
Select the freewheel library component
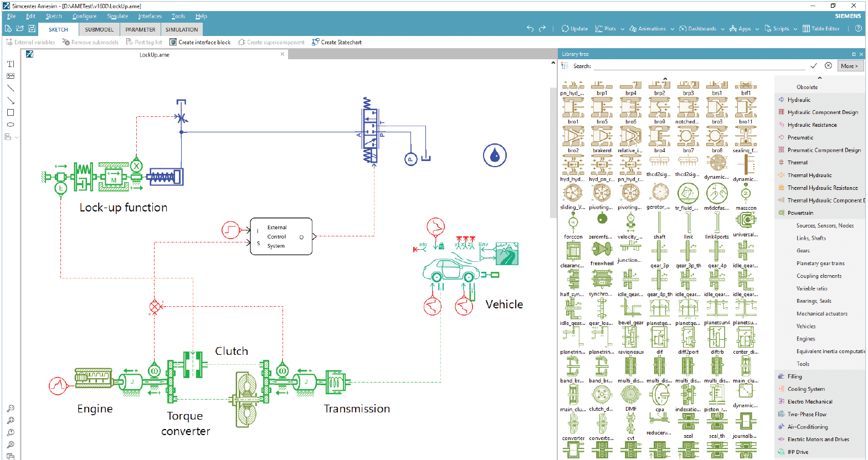tap(602, 254)
